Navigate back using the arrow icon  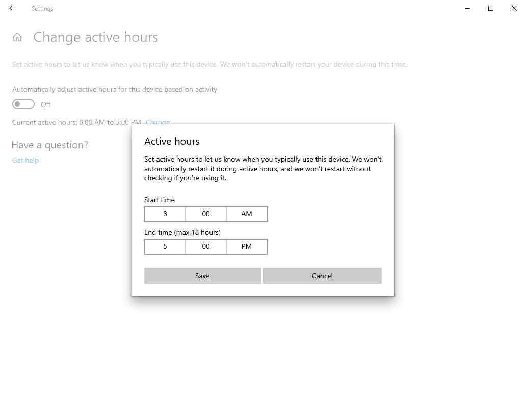(x=11, y=8)
